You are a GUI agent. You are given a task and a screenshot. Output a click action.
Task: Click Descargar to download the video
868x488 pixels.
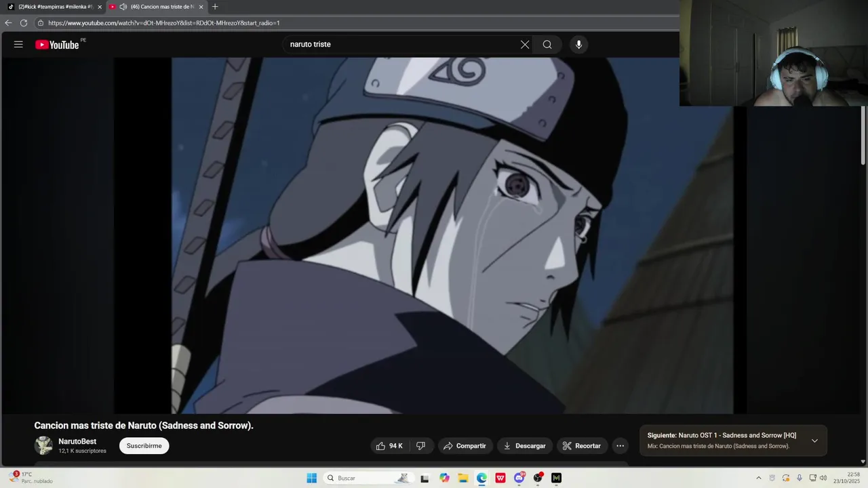(524, 446)
